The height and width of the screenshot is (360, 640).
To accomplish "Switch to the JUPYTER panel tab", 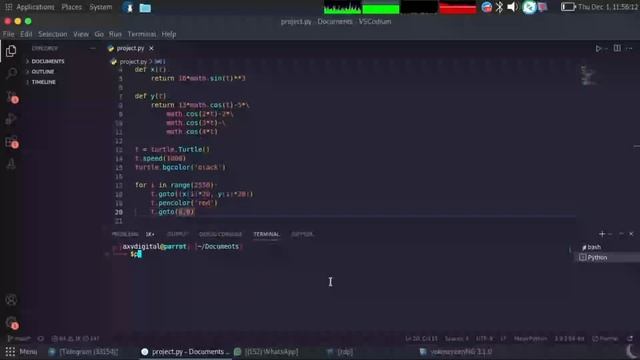I will (302, 234).
